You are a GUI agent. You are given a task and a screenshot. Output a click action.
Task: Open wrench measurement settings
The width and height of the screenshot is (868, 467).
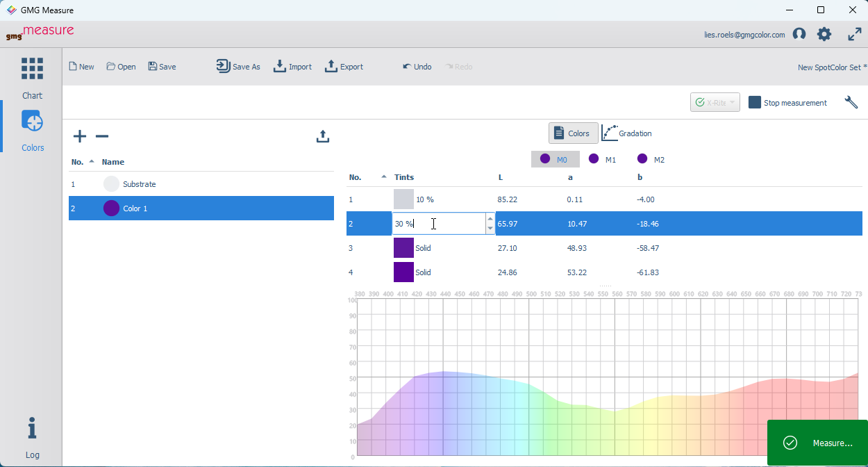click(x=851, y=103)
